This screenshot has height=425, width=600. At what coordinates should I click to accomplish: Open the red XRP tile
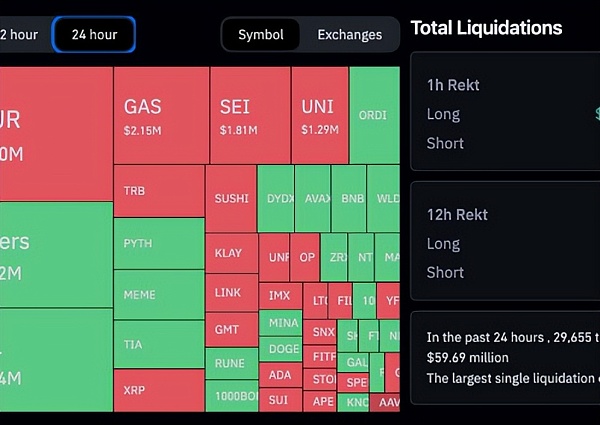158,390
